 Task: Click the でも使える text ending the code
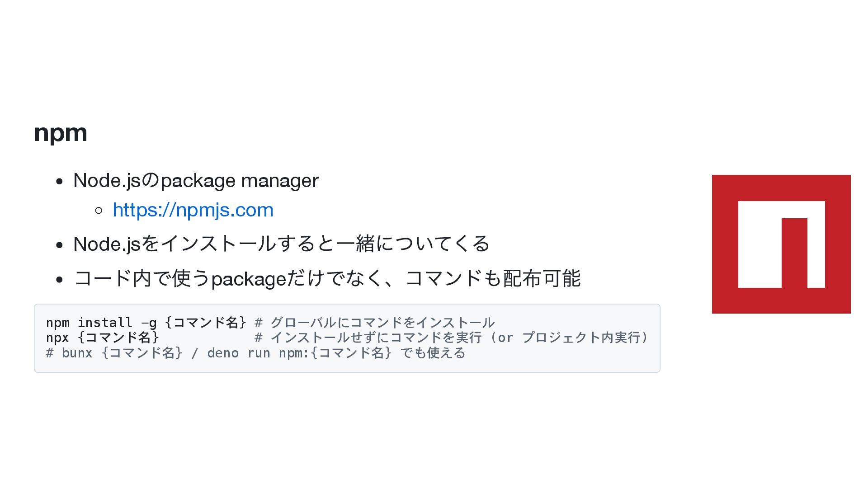[433, 353]
